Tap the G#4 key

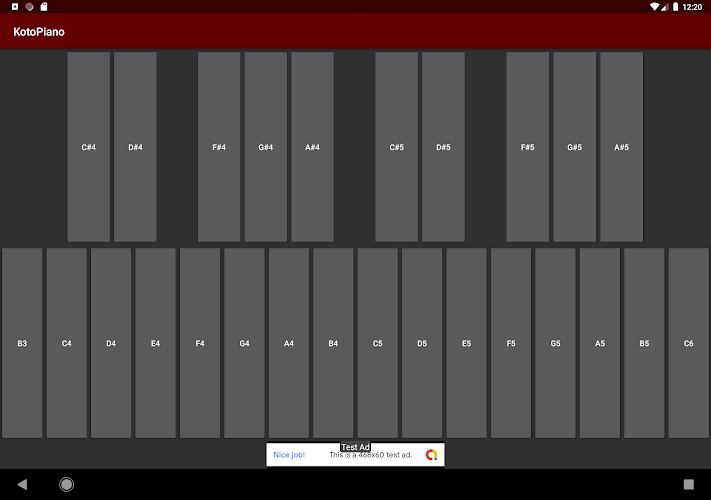[x=266, y=147]
